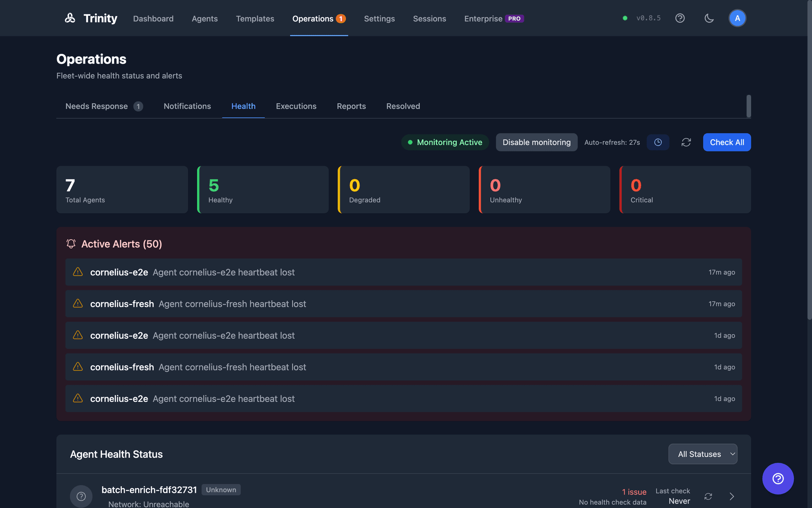
Task: Open the cornelius-fresh alert from 17m ago
Action: pyautogui.click(x=403, y=304)
